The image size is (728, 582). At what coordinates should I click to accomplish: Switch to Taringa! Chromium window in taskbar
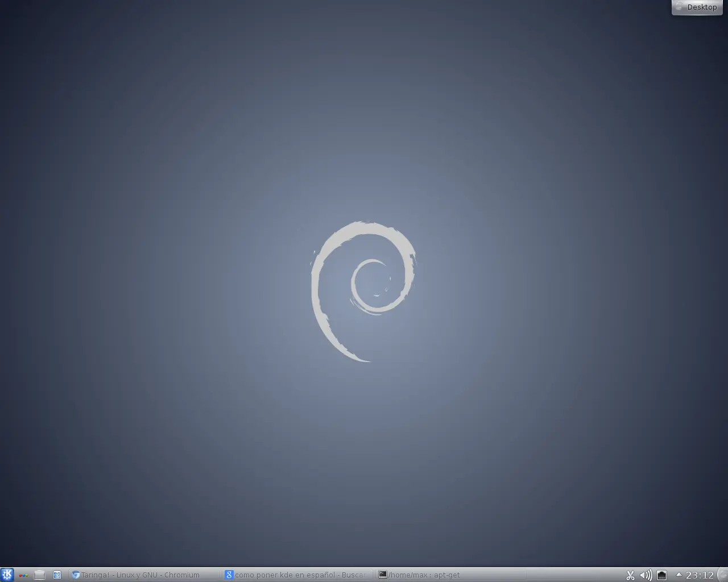click(144, 575)
